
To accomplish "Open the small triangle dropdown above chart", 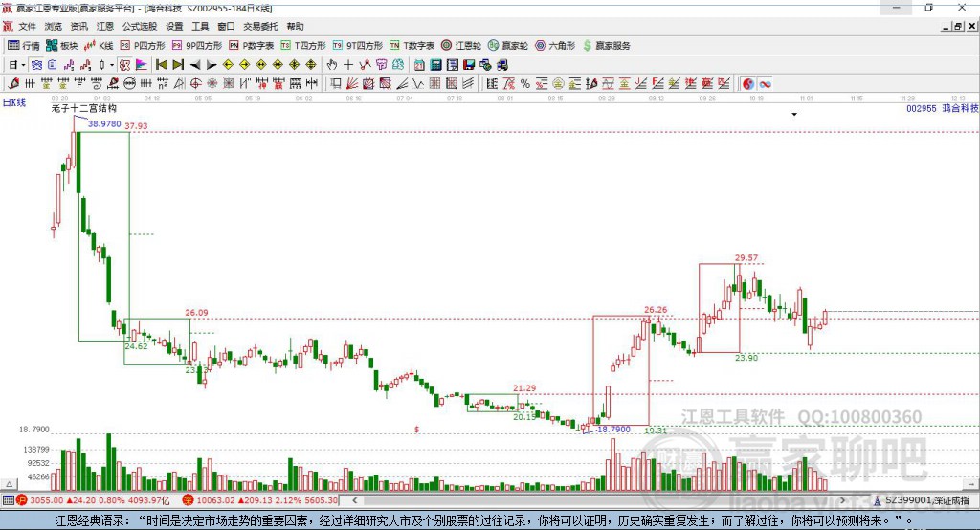I will 794,115.
